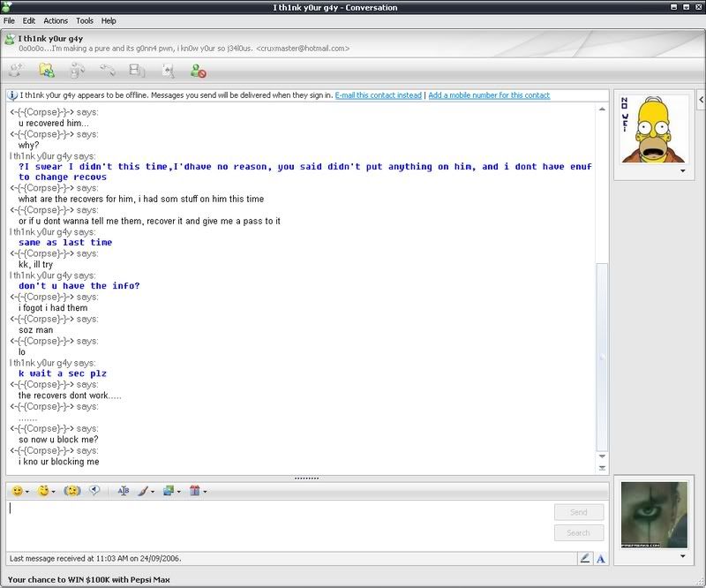Expand the winks dropdown menu

51,491
